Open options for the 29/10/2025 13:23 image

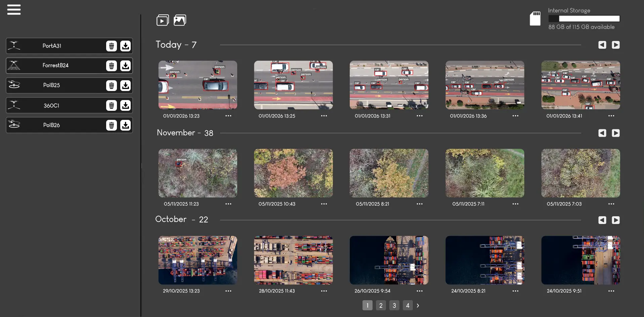[229, 291]
